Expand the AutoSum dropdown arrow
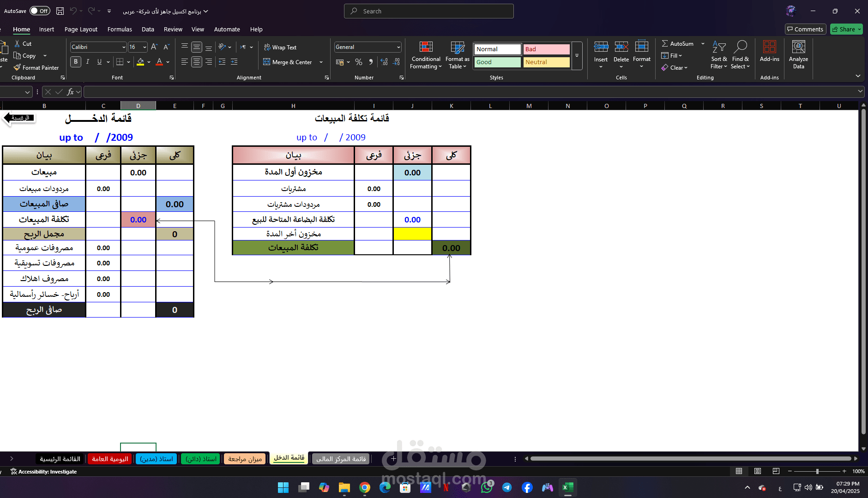This screenshot has width=868, height=498. [703, 43]
